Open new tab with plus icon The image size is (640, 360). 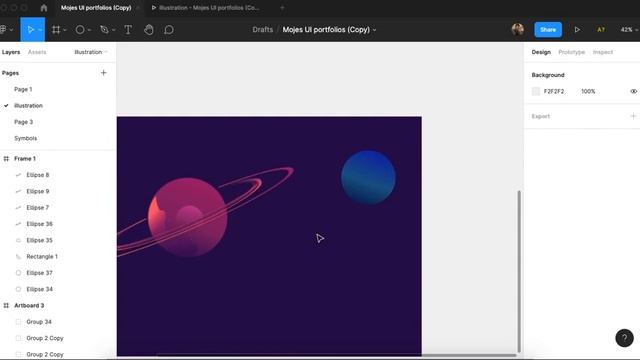tap(282, 8)
